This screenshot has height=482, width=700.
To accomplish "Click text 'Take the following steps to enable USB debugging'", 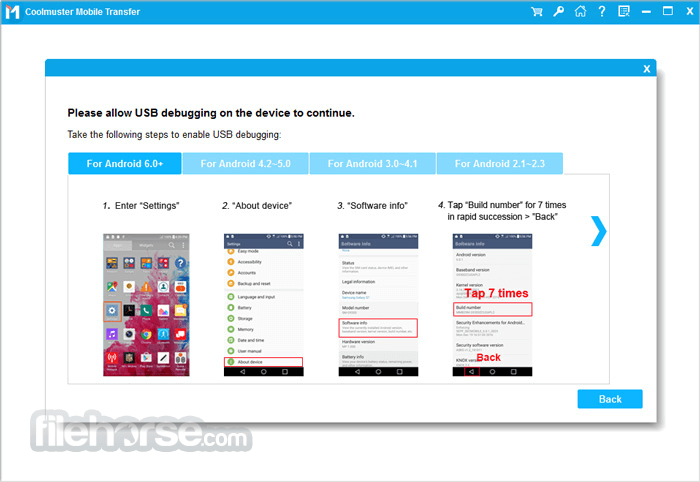I will tap(174, 134).
